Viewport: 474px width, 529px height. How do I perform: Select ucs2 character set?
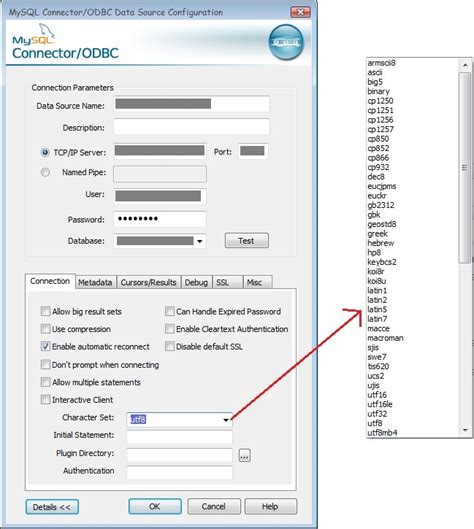tap(376, 376)
